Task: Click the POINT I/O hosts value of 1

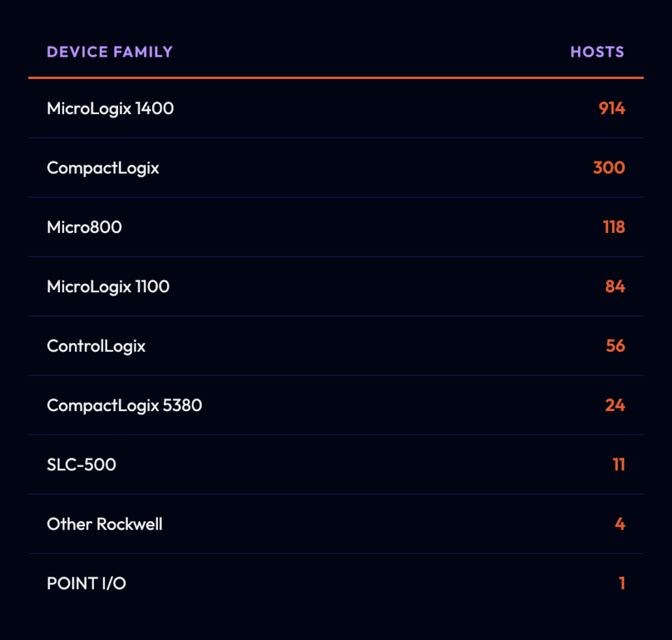Action: tap(622, 583)
